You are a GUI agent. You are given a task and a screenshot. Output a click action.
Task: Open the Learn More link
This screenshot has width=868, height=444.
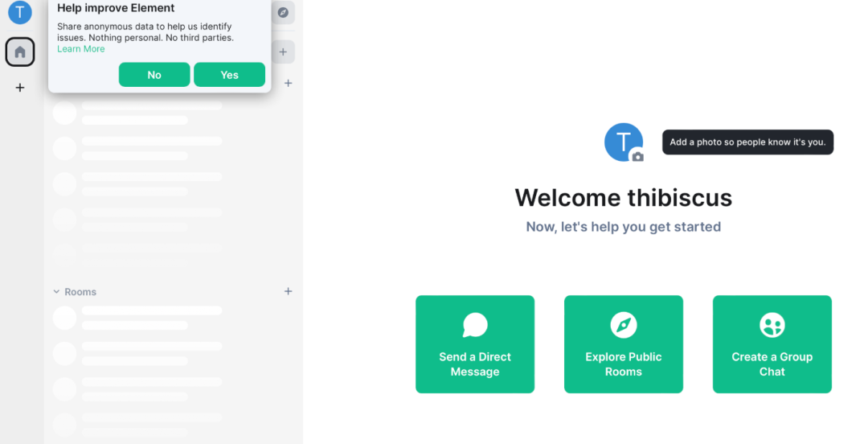click(x=80, y=49)
